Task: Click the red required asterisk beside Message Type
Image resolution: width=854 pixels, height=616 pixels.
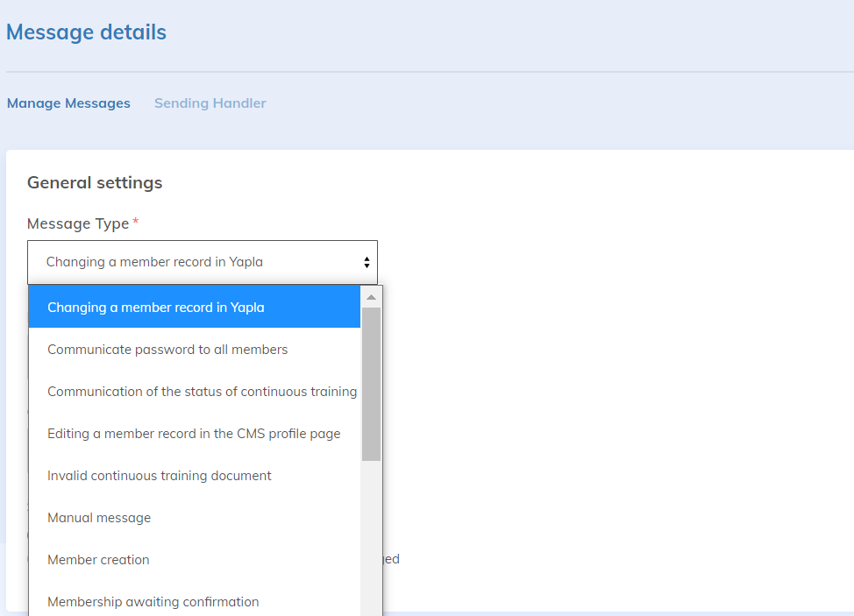Action: [x=136, y=223]
